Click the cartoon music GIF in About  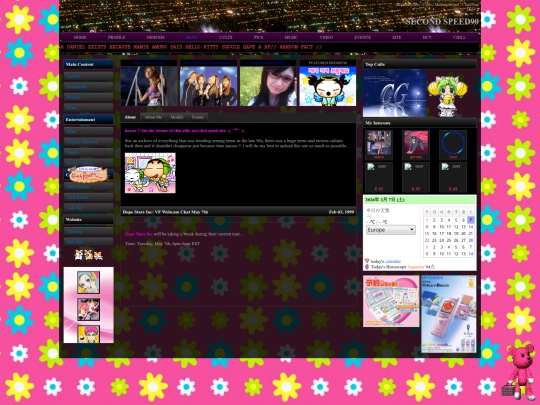click(150, 173)
